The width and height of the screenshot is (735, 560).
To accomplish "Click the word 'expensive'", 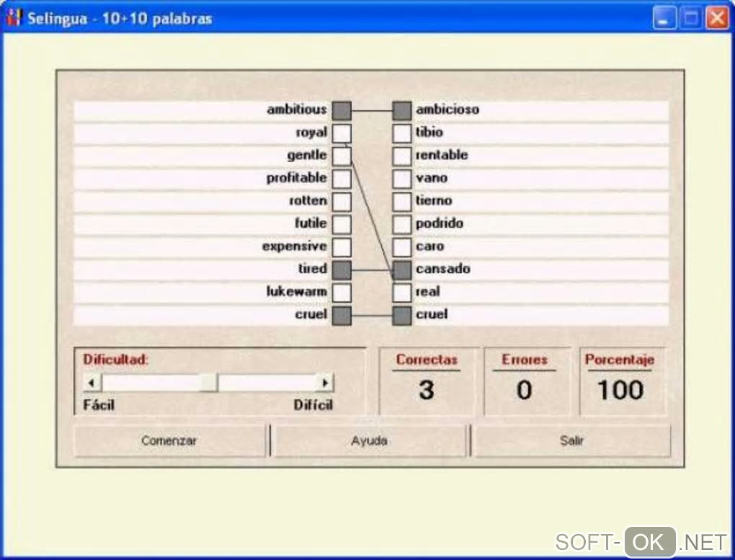I will click(x=295, y=246).
